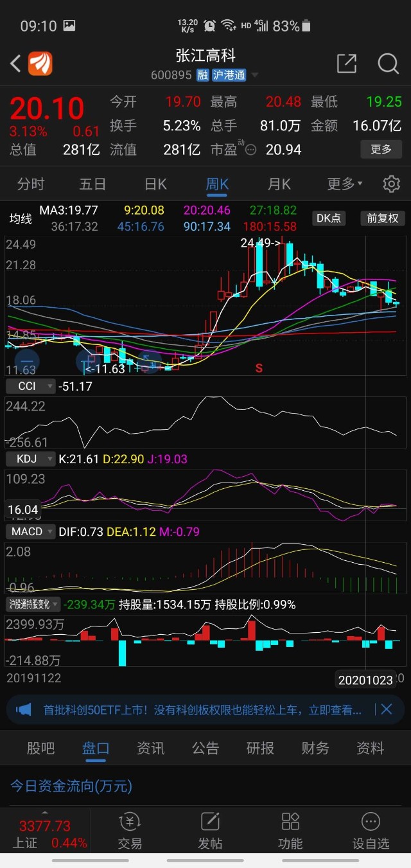Tap the 更多 button beside 金额
The width and height of the screenshot is (411, 868).
pos(381,149)
